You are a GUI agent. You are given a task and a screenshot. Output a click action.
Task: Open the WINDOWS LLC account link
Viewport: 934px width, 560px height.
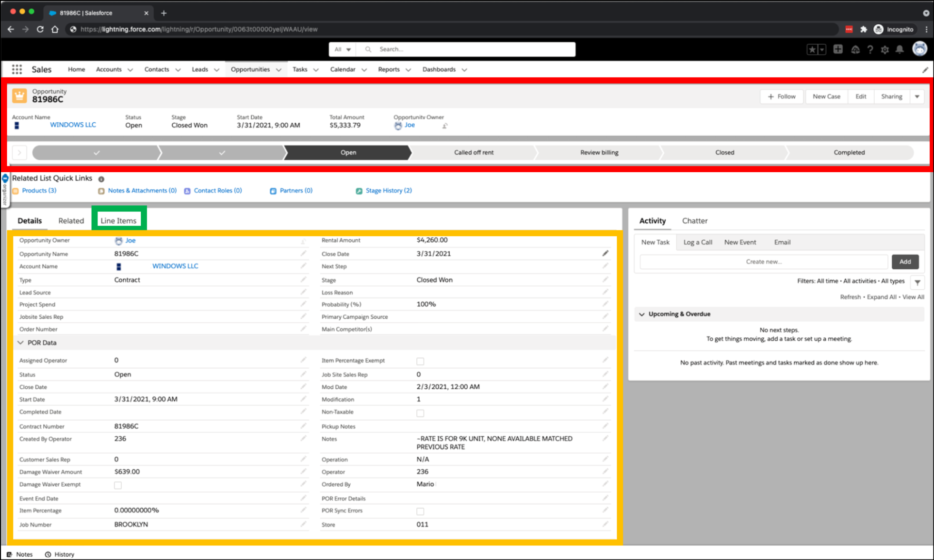[x=73, y=125]
